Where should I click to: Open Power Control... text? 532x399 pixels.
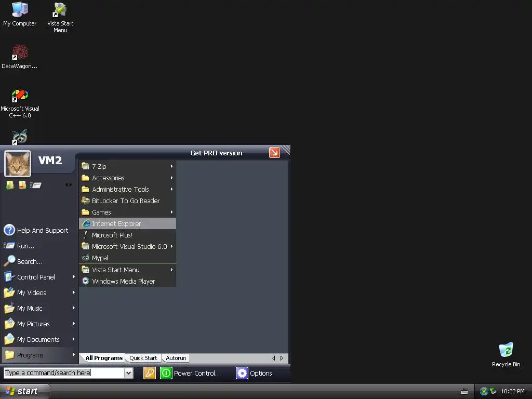pos(197,373)
